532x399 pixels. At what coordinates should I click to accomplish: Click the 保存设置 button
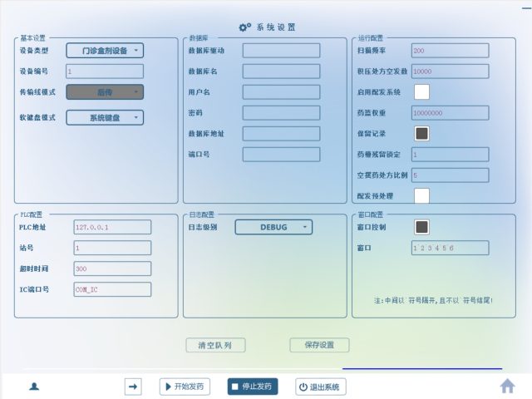click(x=319, y=345)
